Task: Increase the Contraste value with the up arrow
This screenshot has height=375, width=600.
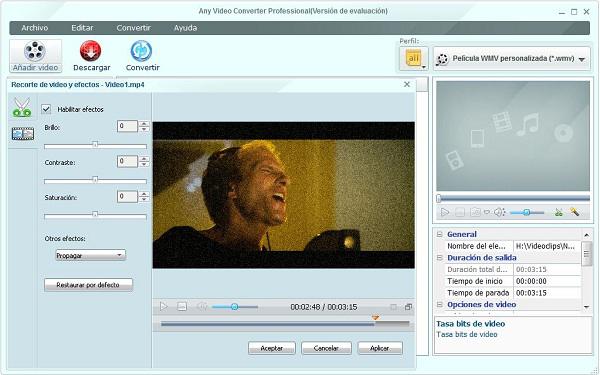Action: coord(144,158)
